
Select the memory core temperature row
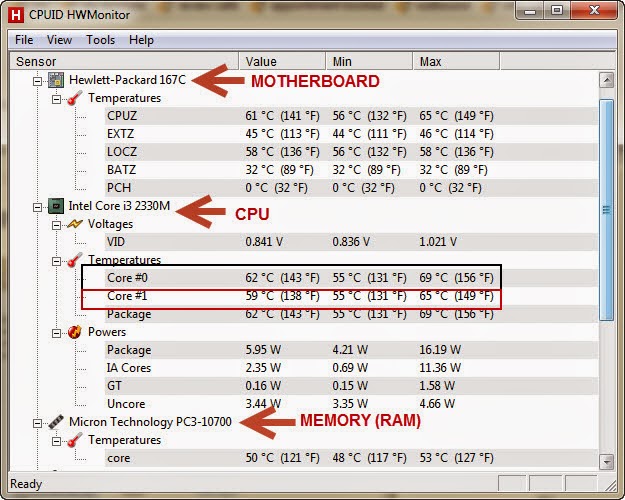tap(351, 458)
